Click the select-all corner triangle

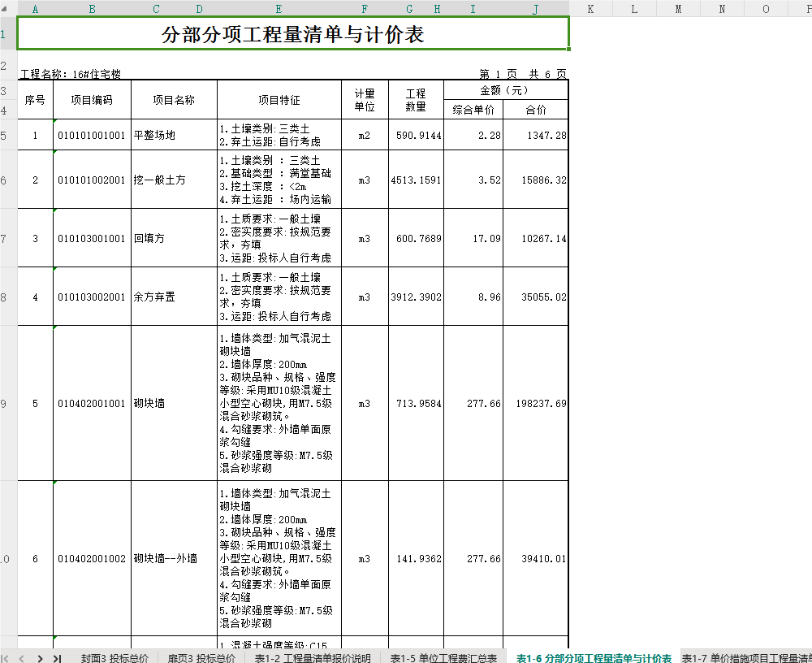click(x=4, y=9)
